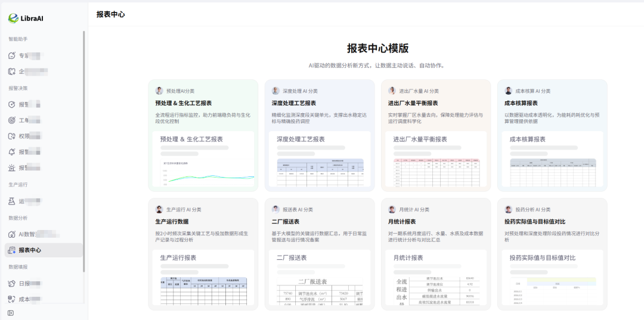This screenshot has height=320, width=644.
Task: Click the avatar on the 成本核算 AI 分类 card
Action: click(509, 91)
